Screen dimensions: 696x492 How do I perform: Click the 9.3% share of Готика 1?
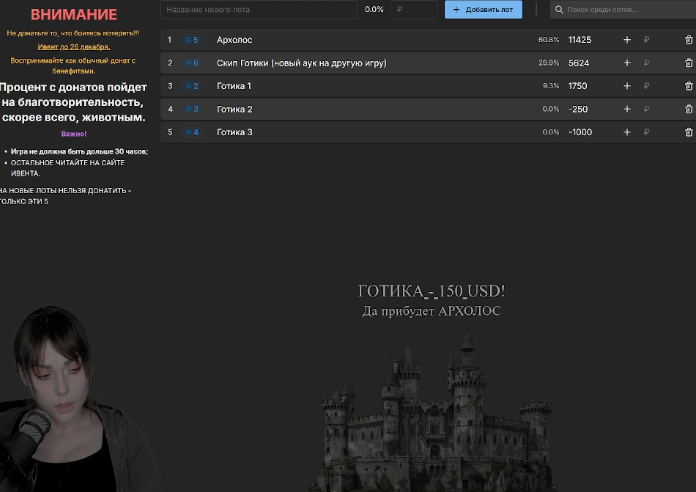tap(551, 86)
